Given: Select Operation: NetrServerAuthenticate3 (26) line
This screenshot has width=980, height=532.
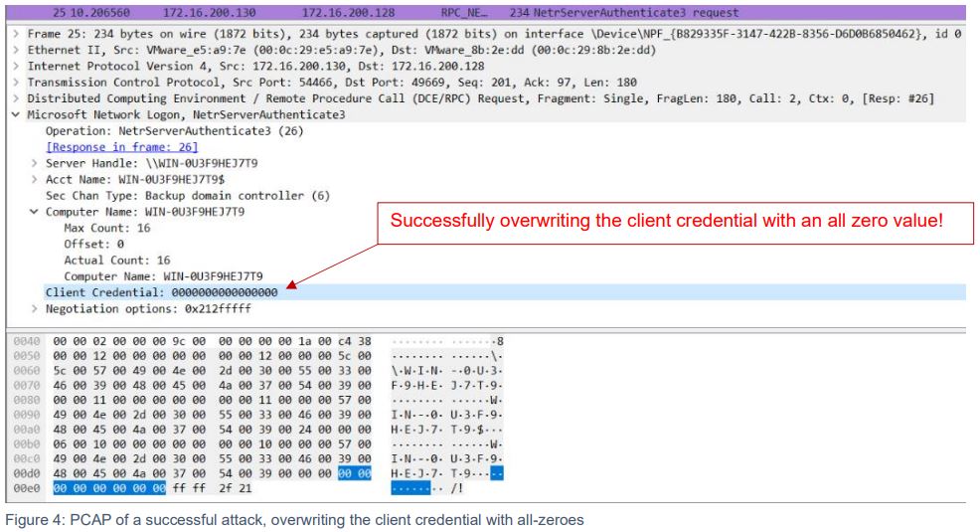Looking at the screenshot, I should click(x=174, y=130).
